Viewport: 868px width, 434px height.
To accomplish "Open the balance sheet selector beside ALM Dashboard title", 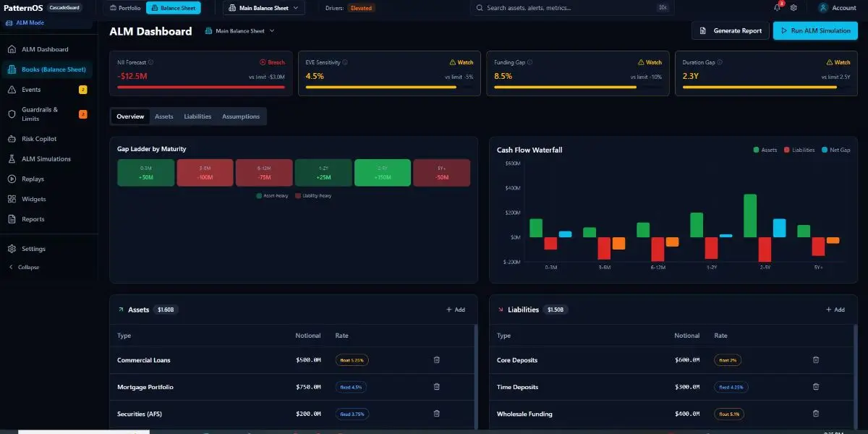I will [x=240, y=31].
